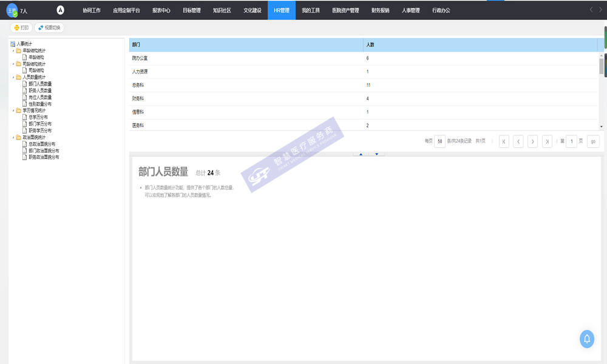The height and width of the screenshot is (364, 607).
Task: Open the 报表中心 menu tab
Action: point(161,10)
